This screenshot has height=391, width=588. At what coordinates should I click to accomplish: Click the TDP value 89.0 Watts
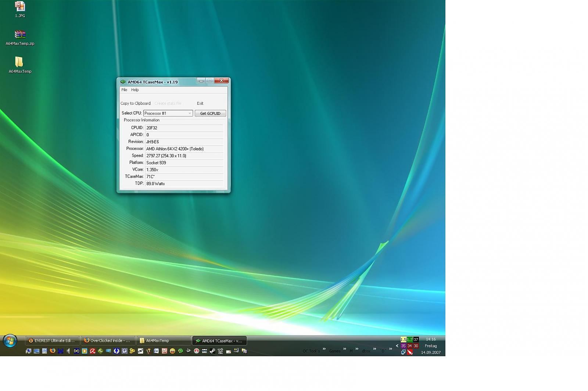coord(184,183)
